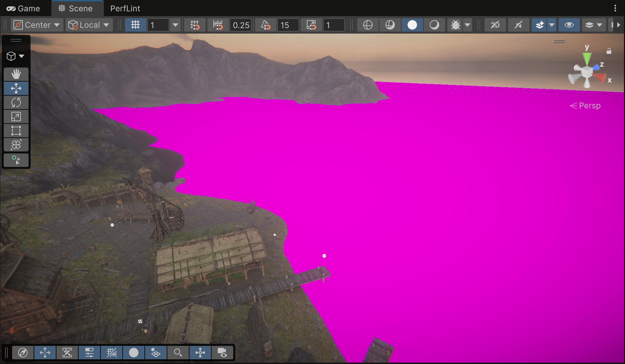
Task: Open the effects dropdown arrow
Action: (x=552, y=25)
